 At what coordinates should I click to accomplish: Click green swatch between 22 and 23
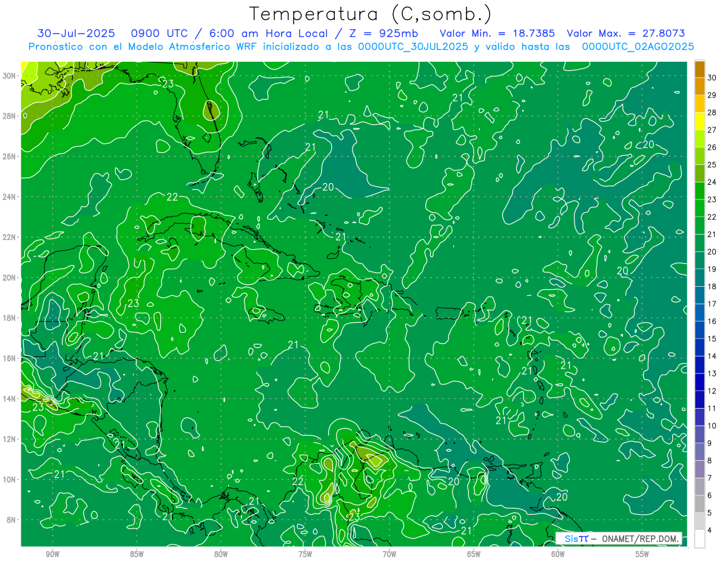pyautogui.click(x=699, y=209)
